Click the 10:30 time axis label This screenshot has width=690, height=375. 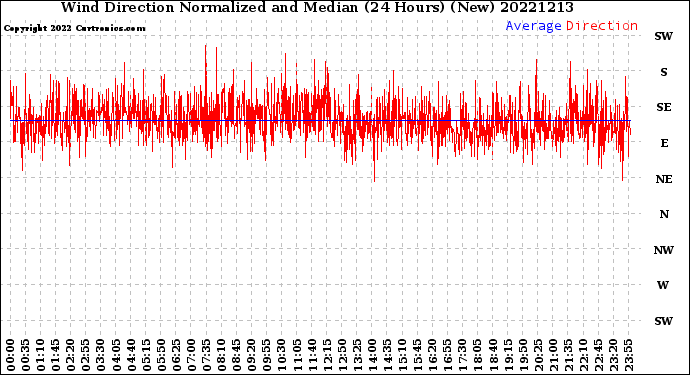(282, 355)
